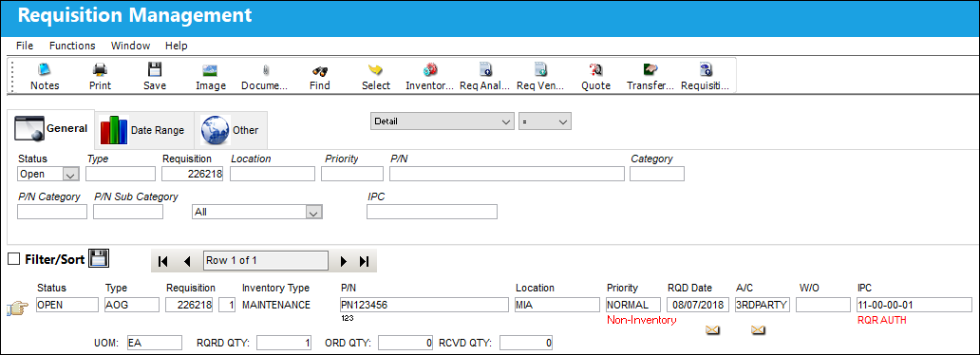This screenshot has width=980, height=355.
Task: Open the Document toolbar button
Action: pyautogui.click(x=265, y=76)
